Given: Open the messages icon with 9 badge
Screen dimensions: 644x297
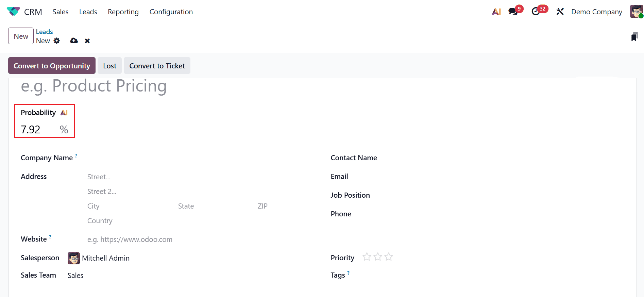Looking at the screenshot, I should pos(513,12).
